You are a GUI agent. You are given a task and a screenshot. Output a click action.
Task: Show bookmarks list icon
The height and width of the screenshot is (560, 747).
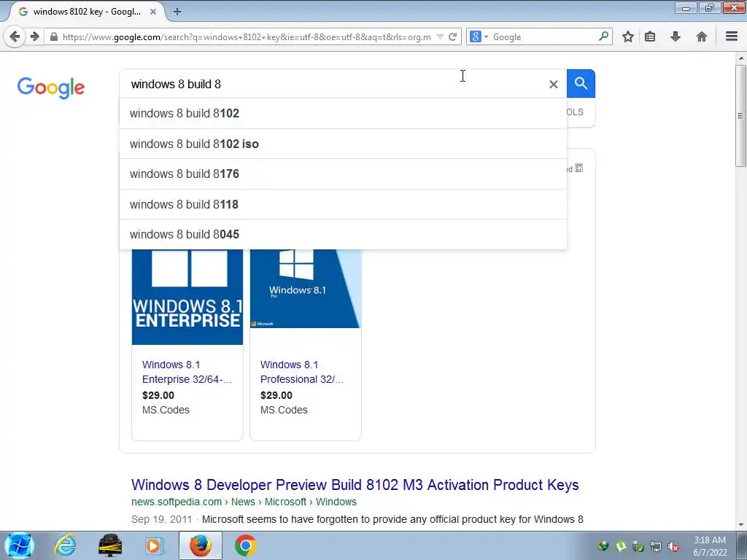click(x=650, y=36)
